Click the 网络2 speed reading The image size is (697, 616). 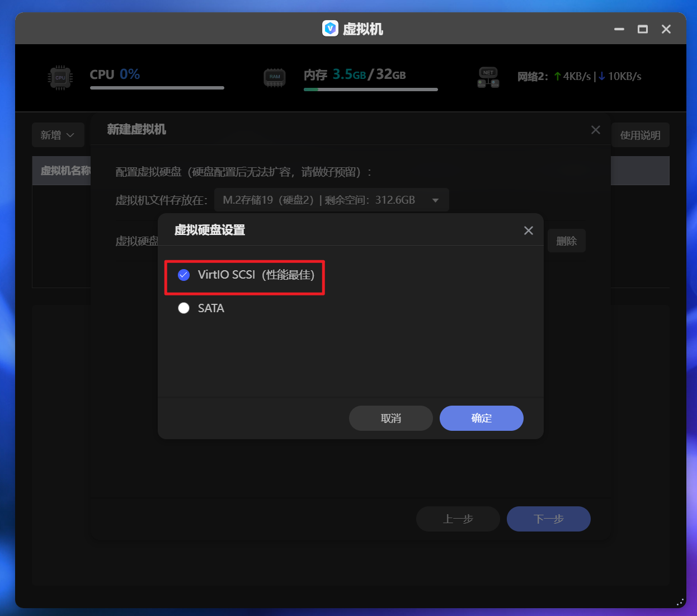click(579, 76)
